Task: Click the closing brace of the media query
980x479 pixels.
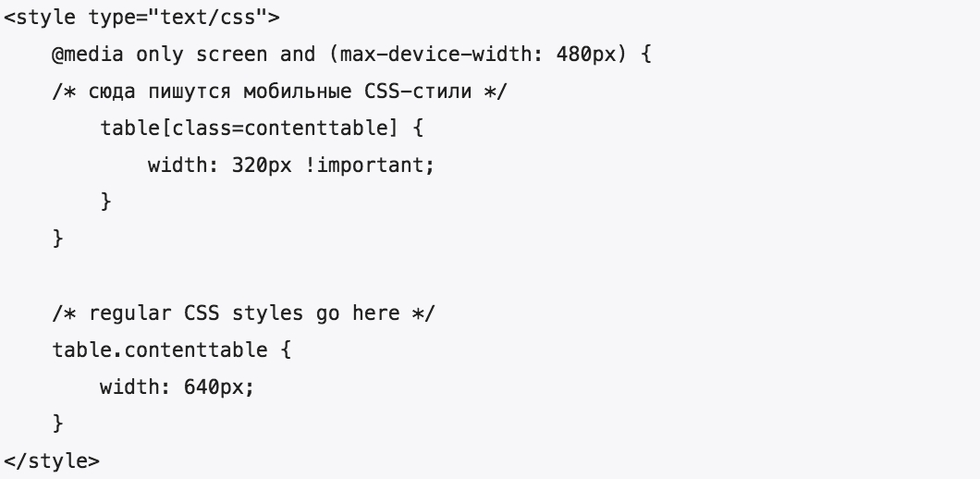Action: coord(58,239)
